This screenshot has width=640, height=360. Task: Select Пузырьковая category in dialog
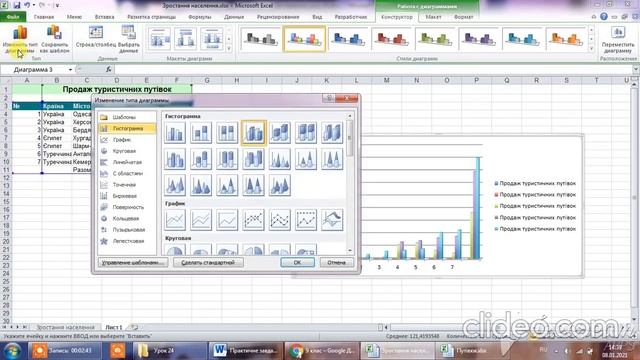[x=127, y=230]
